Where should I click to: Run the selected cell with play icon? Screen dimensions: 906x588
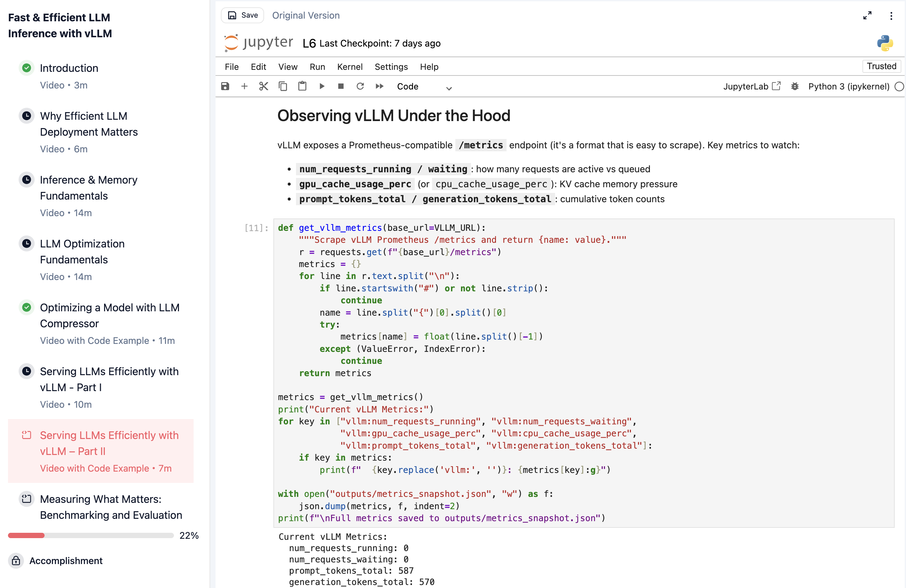point(322,86)
